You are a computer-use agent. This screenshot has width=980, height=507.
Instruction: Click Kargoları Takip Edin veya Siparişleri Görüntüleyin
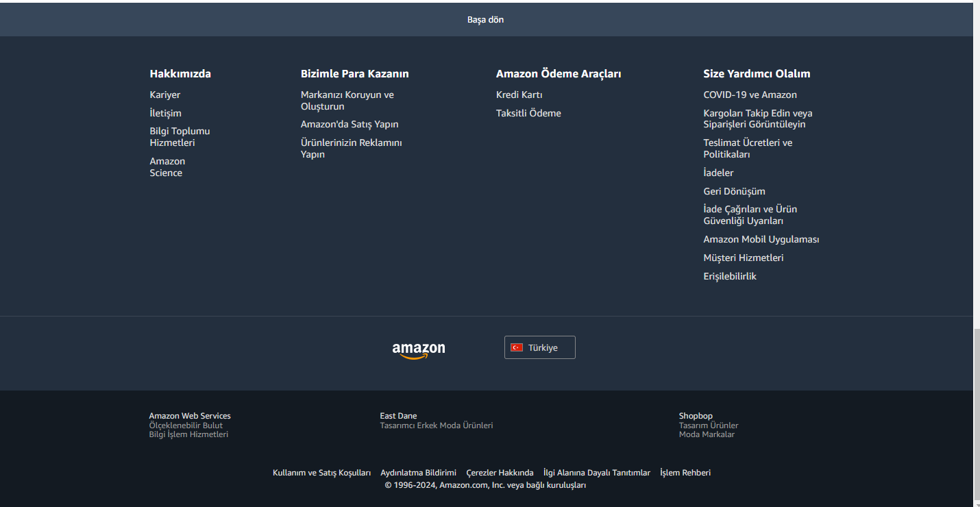pyautogui.click(x=758, y=119)
